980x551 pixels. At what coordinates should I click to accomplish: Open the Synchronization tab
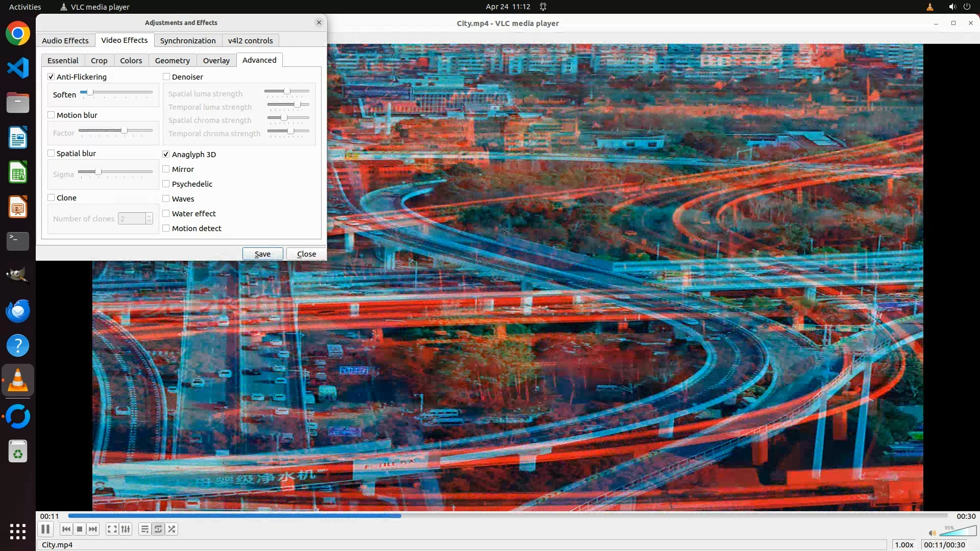click(187, 40)
